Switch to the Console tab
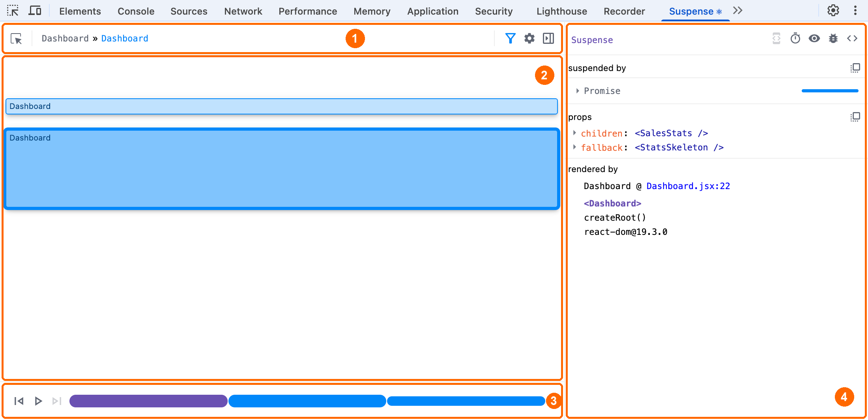This screenshot has height=420, width=868. [x=136, y=11]
